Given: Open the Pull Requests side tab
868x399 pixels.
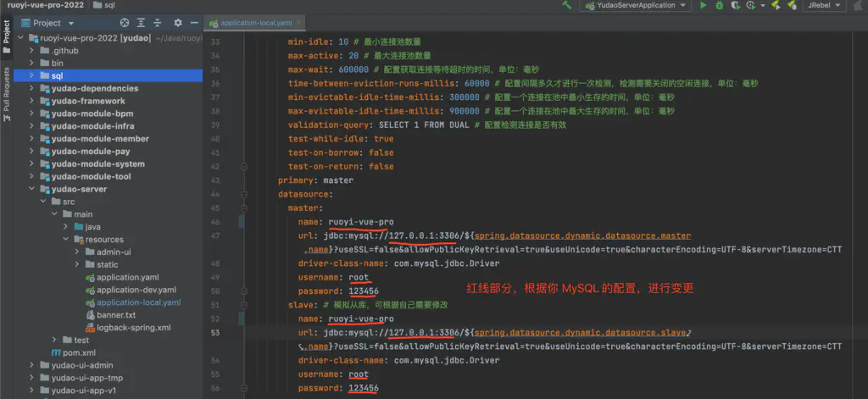Looking at the screenshot, I should [x=7, y=91].
